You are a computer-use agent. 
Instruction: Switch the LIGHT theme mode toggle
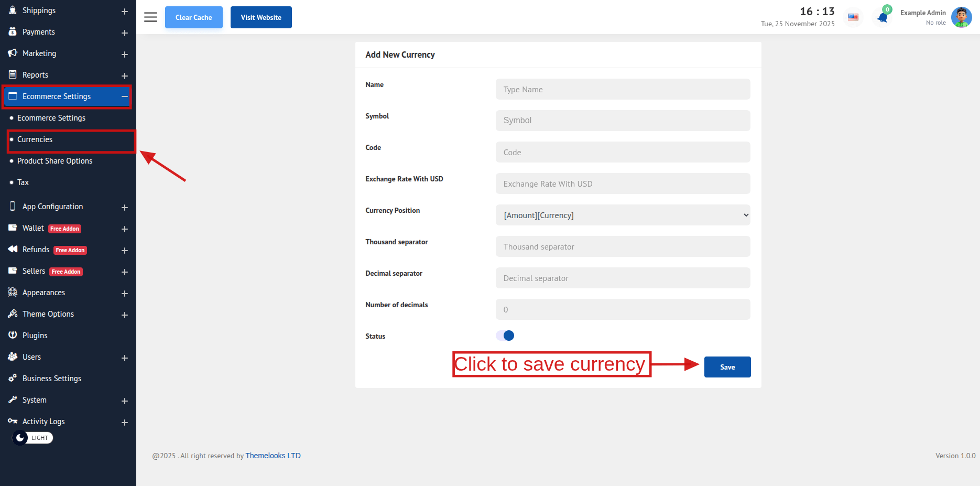(x=32, y=438)
